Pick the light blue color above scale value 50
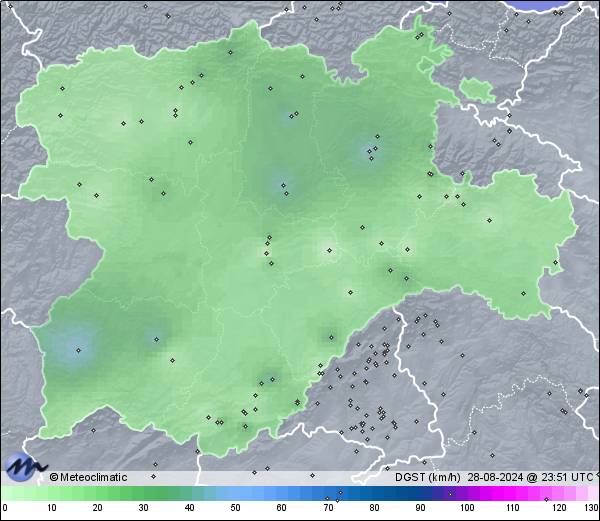The width and height of the screenshot is (600, 521). pyautogui.click(x=235, y=493)
